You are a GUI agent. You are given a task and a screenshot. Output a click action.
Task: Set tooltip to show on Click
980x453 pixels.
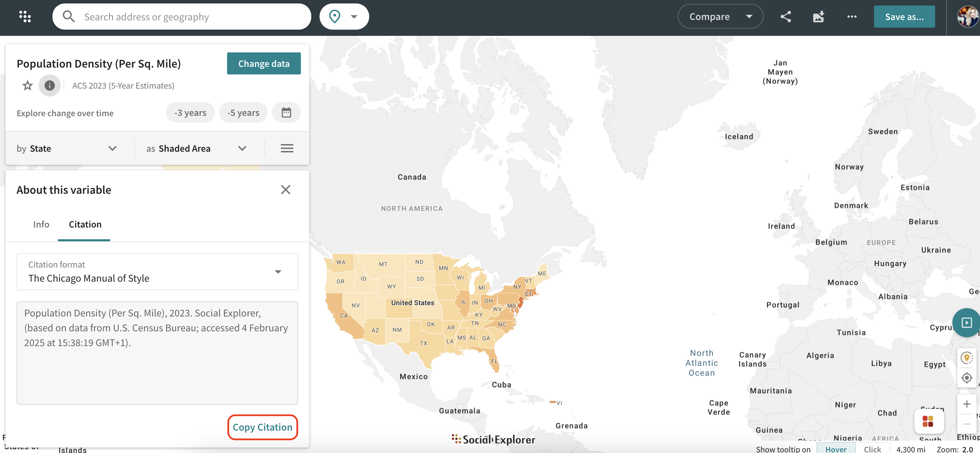872,449
